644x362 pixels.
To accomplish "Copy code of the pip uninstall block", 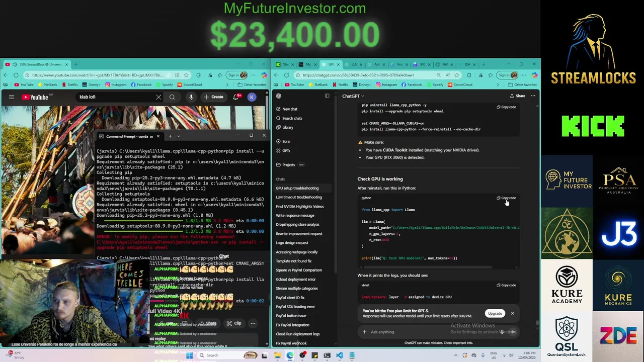I will click(507, 107).
